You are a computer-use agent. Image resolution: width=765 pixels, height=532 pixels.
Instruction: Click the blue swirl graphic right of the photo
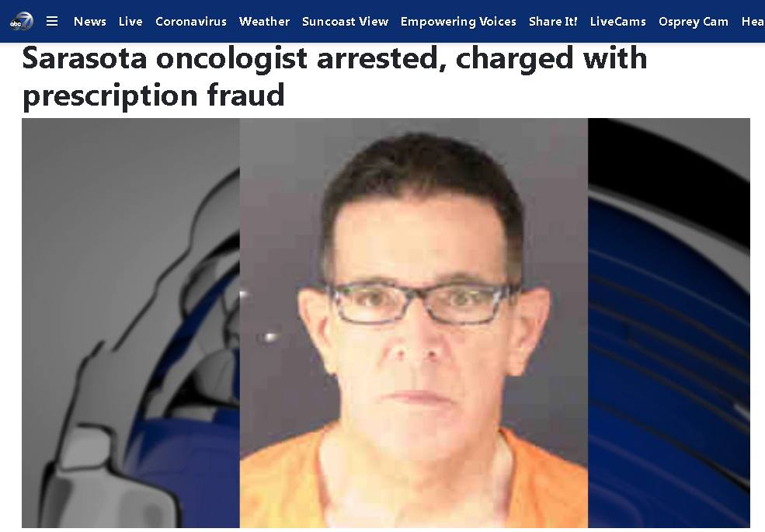tap(669, 322)
